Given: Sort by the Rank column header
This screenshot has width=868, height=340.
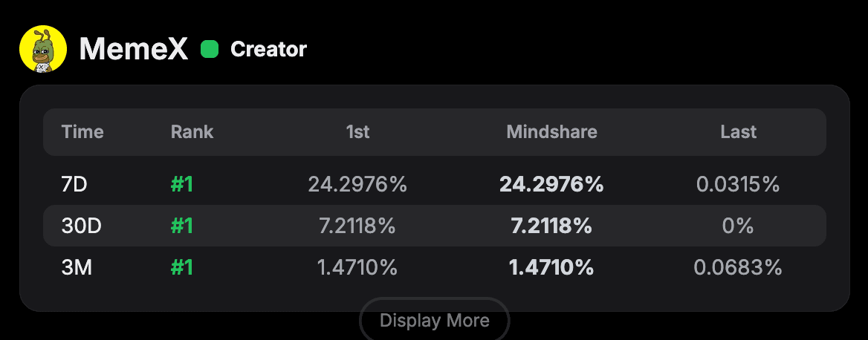Looking at the screenshot, I should (x=192, y=132).
